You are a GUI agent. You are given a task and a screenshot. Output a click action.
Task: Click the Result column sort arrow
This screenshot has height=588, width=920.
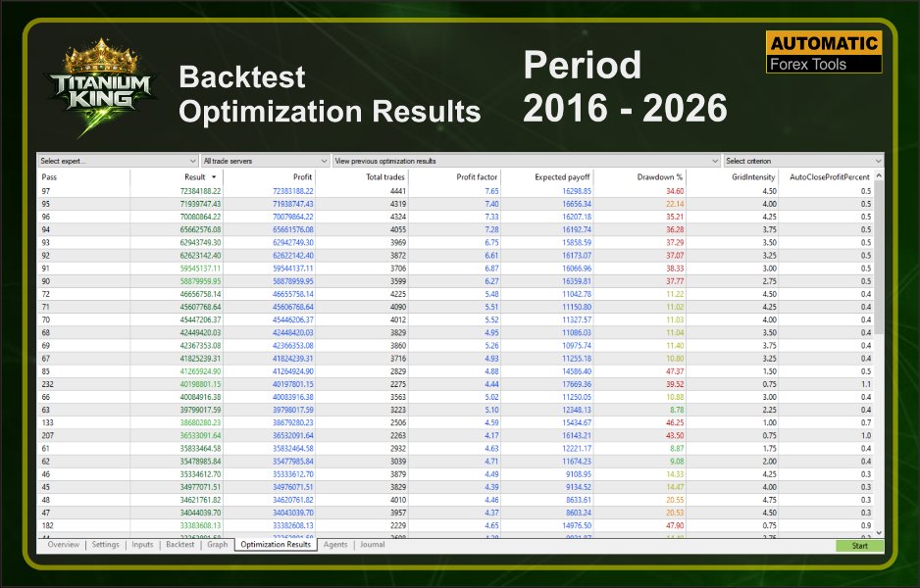pos(214,177)
